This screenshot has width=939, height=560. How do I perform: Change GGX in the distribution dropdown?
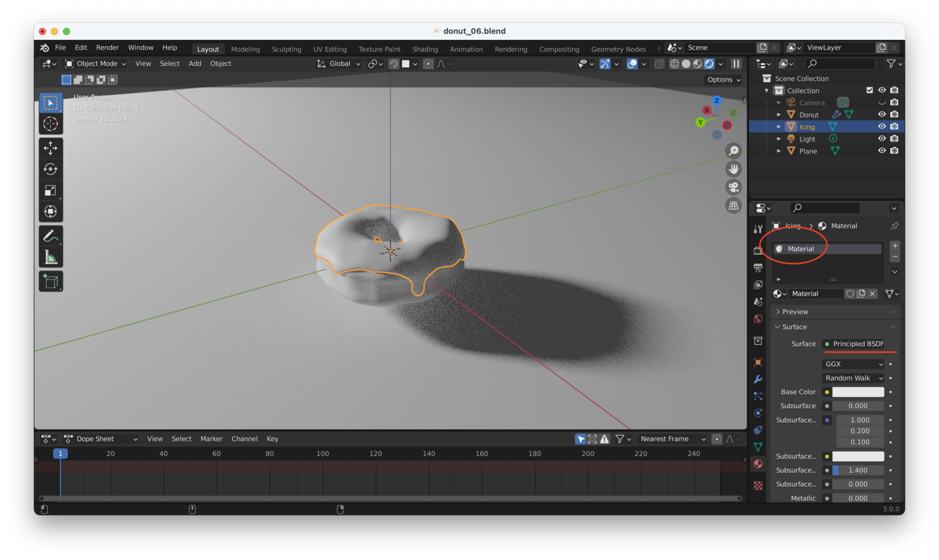(852, 363)
